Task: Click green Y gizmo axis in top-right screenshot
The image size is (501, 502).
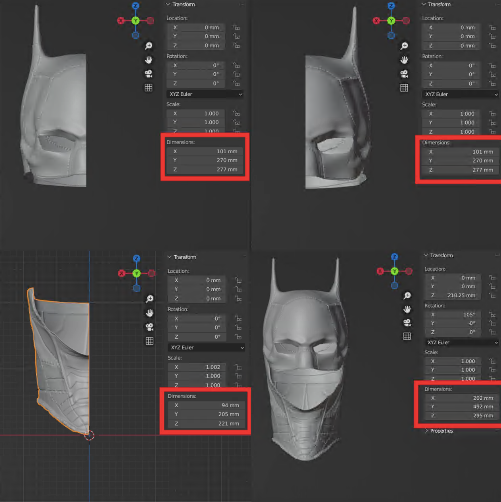Action: (x=391, y=21)
